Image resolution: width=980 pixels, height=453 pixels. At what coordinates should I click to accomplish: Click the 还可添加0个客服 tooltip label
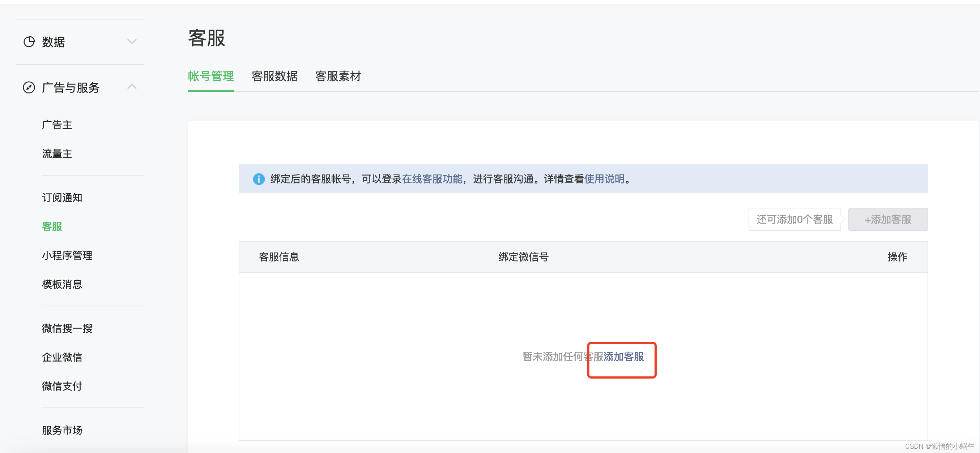(x=794, y=219)
